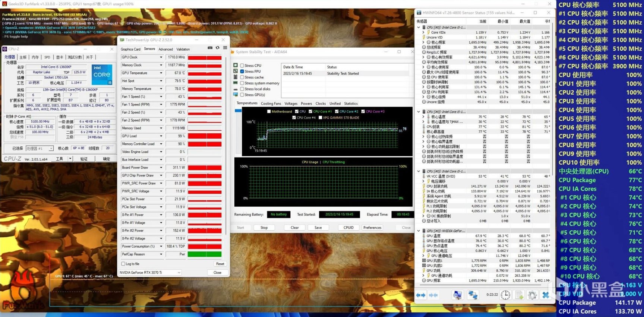This screenshot has width=644, height=317.
Task: Click the AIDA64 flame title icon
Action: click(x=233, y=52)
